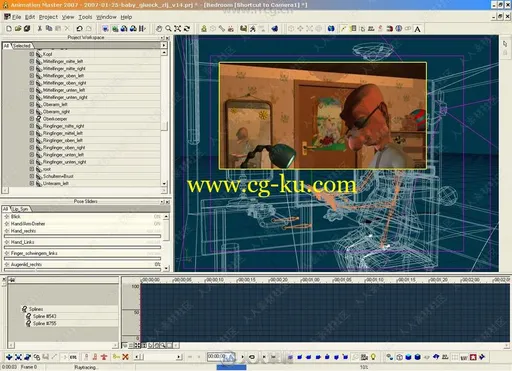Click the letter A text tool icon
Image resolution: width=512 pixels, height=371 pixels.
click(x=417, y=29)
